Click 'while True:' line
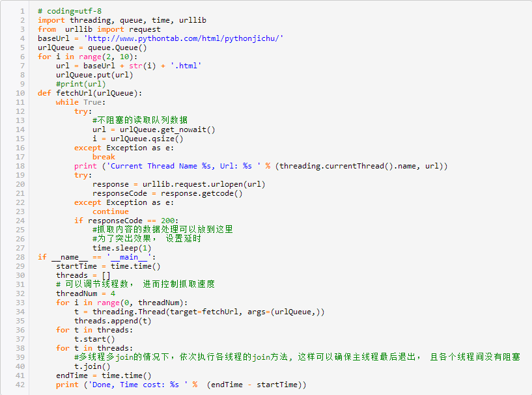Image resolution: width=532 pixels, height=395 pixels. point(81,102)
